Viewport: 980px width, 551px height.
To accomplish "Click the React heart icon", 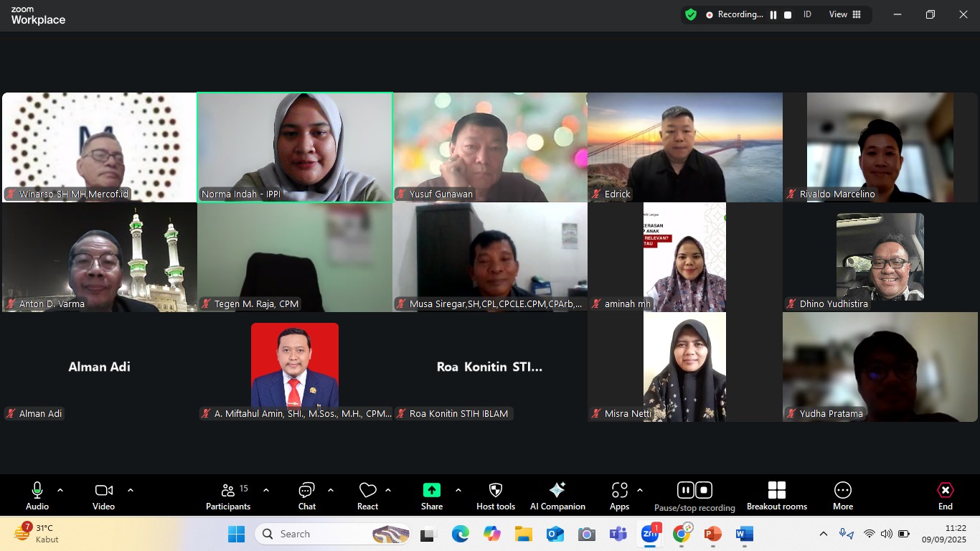I will pyautogui.click(x=367, y=496).
